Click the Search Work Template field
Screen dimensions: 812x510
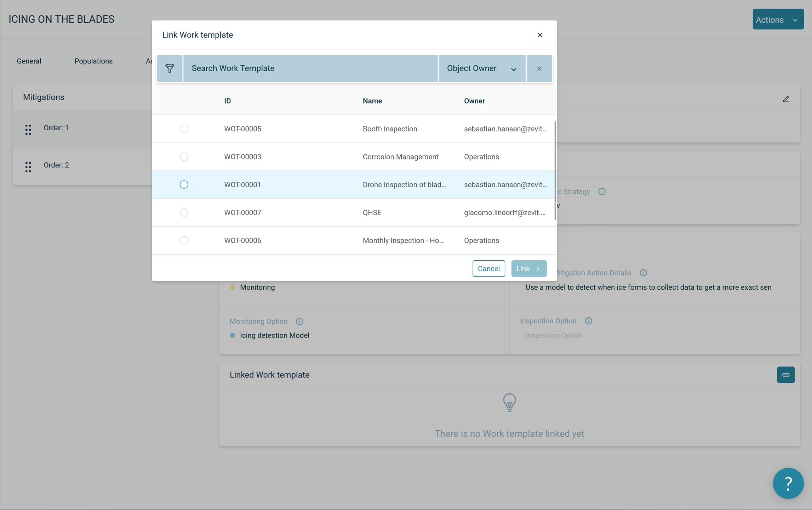tap(310, 68)
